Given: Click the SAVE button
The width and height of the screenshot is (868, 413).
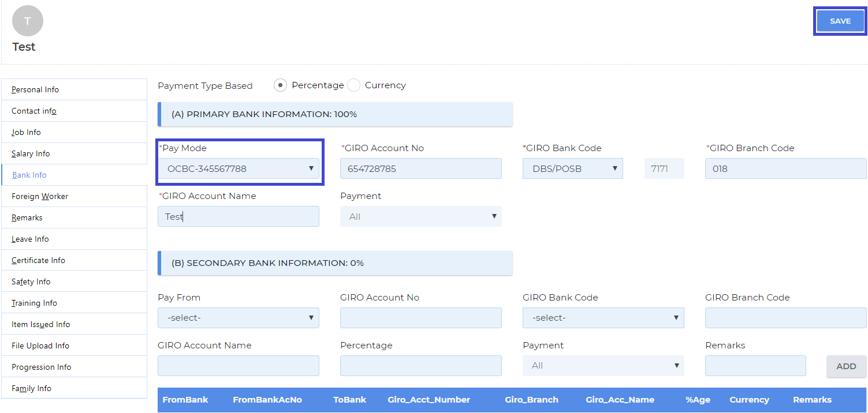Looking at the screenshot, I should 840,21.
